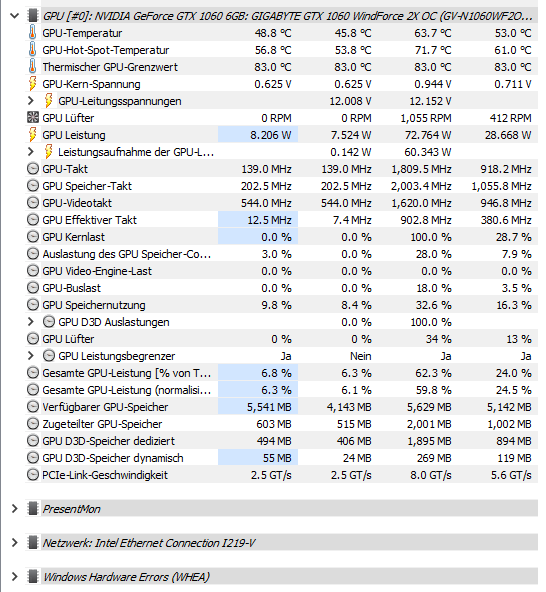
Task: Select the GPU Speicher-Takt row label
Action: (87, 186)
